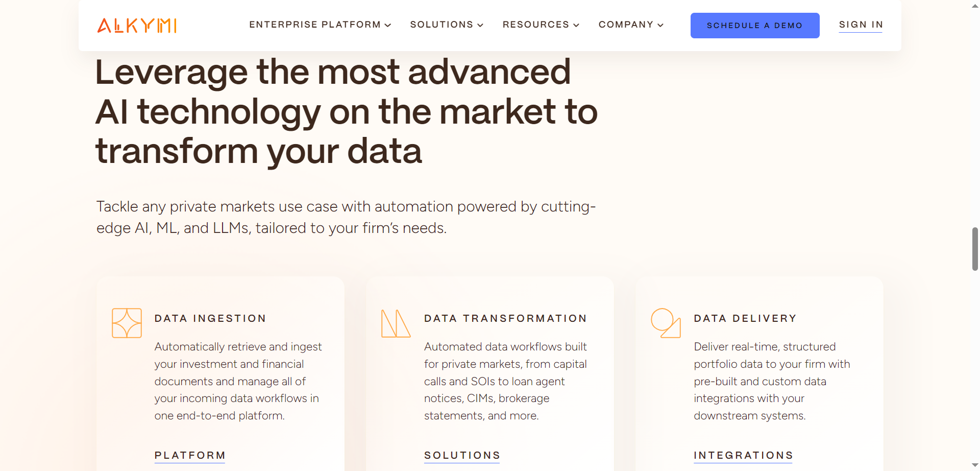
Task: Select the geometric icon in the first card
Action: click(126, 323)
